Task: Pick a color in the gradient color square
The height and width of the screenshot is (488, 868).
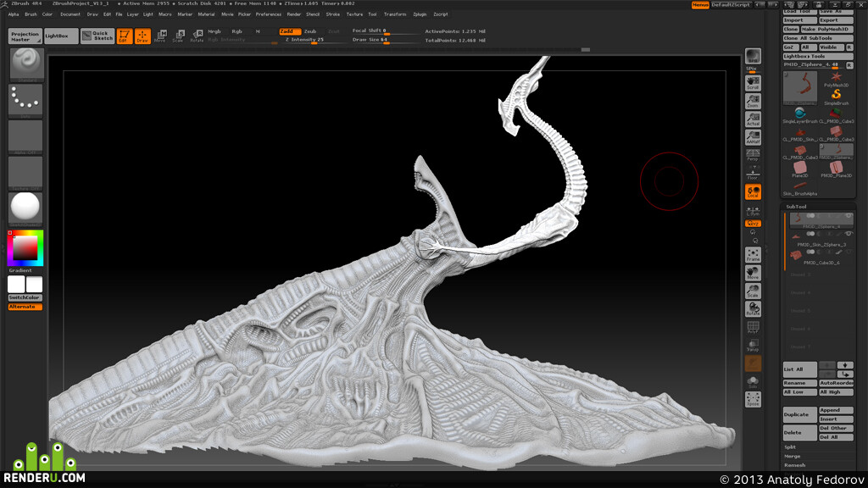Action: [25, 248]
